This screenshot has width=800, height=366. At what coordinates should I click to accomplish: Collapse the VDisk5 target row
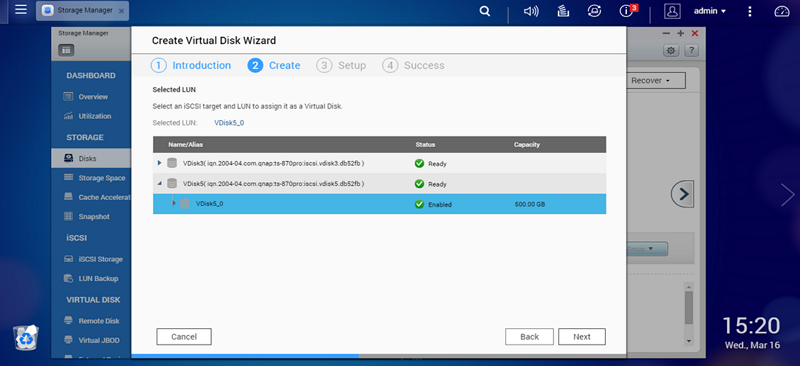pos(159,183)
